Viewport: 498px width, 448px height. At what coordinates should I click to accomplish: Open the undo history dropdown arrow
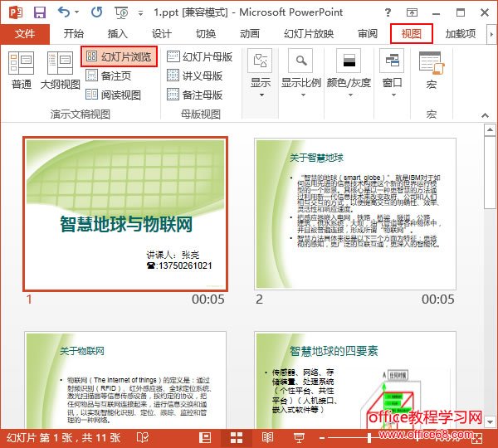pos(77,12)
